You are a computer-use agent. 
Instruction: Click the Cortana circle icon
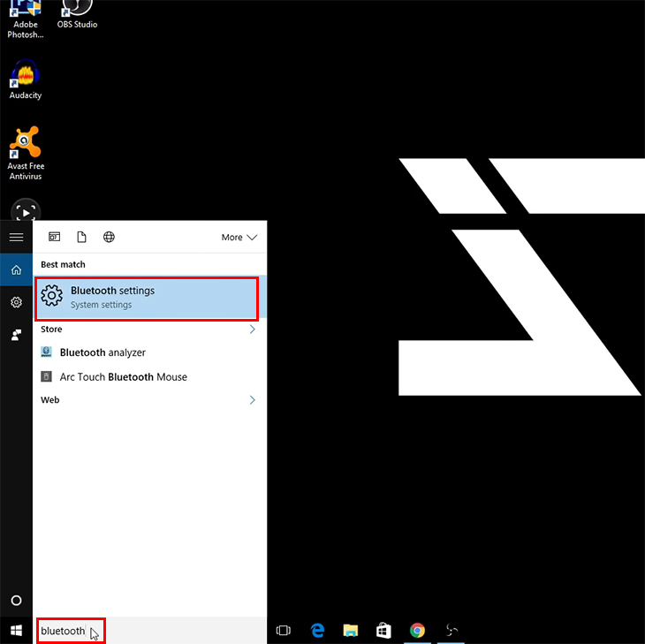tap(17, 601)
